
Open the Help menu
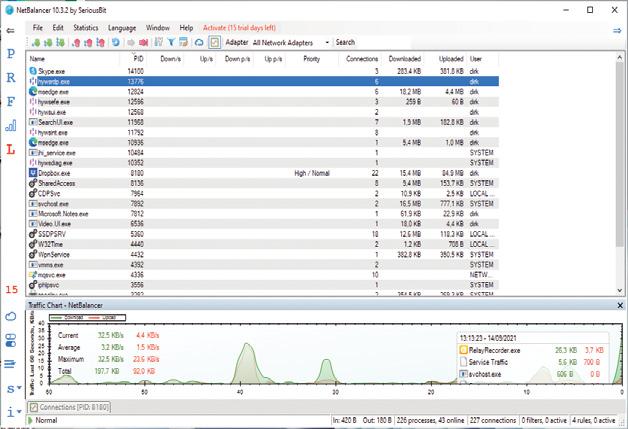[x=186, y=28]
